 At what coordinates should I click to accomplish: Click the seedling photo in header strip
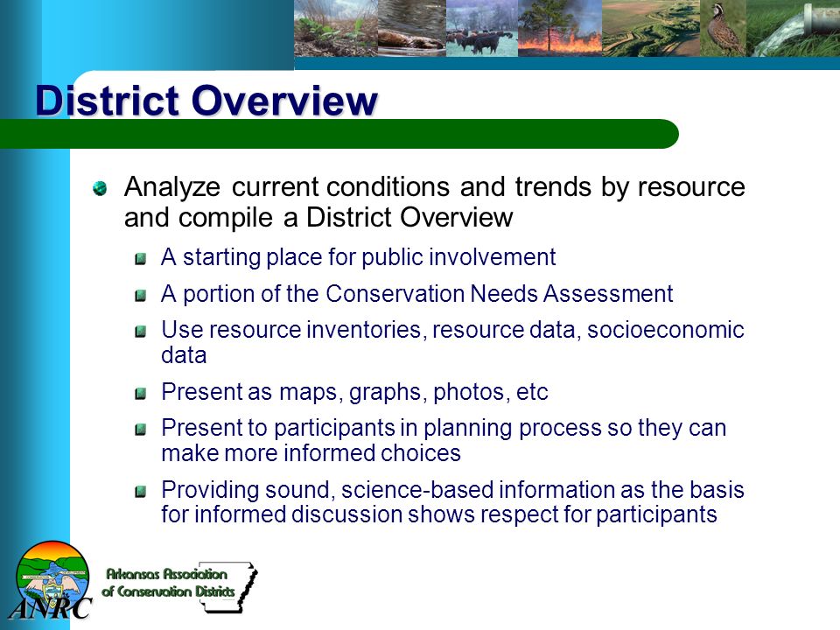[x=335, y=28]
